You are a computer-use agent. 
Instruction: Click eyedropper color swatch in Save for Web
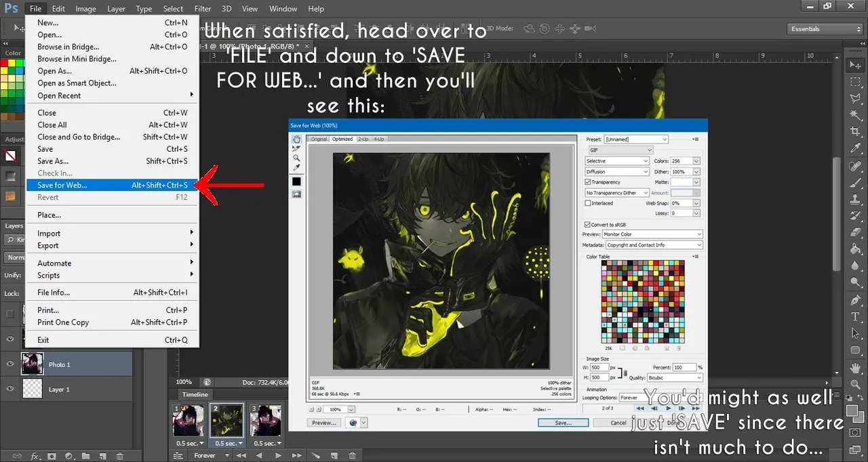click(x=296, y=182)
